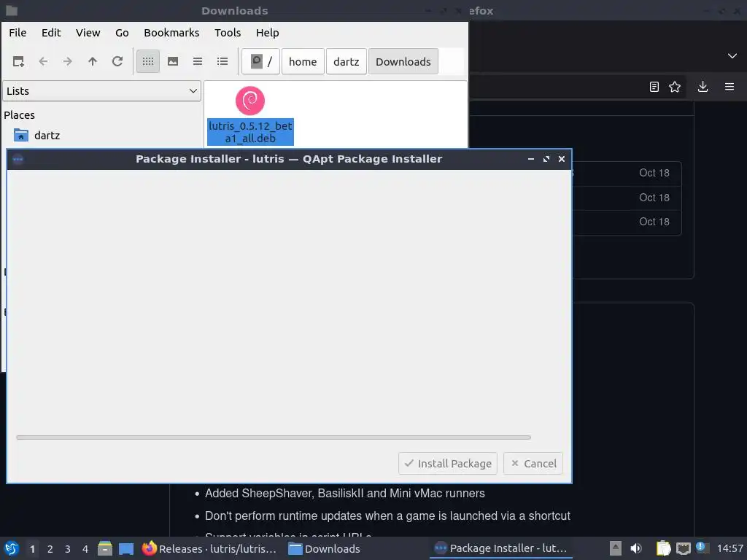The height and width of the screenshot is (560, 747).
Task: Switch to workspace 2
Action: tap(50, 549)
